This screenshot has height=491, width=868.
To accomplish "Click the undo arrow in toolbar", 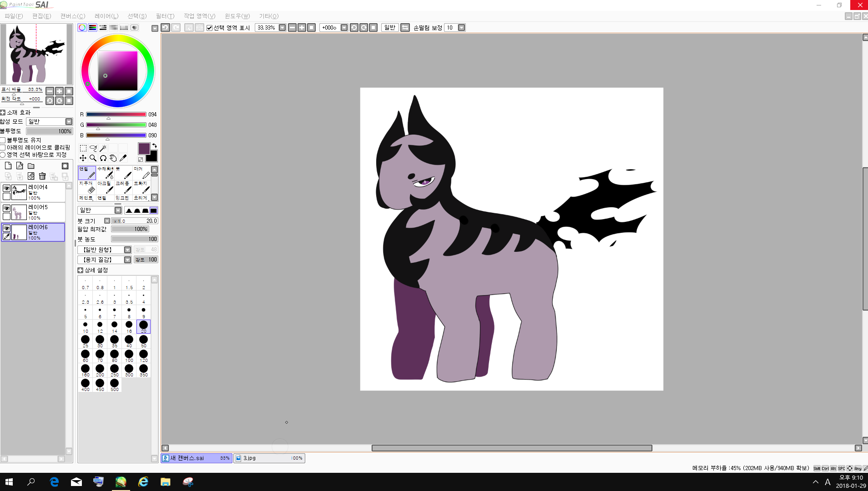I will [165, 28].
